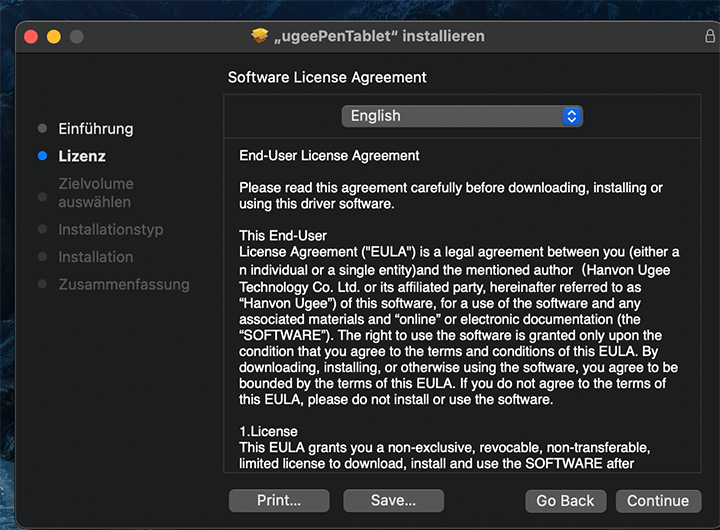720x530 pixels.
Task: Click the gray bullet beside Einführung
Action: [x=42, y=129]
